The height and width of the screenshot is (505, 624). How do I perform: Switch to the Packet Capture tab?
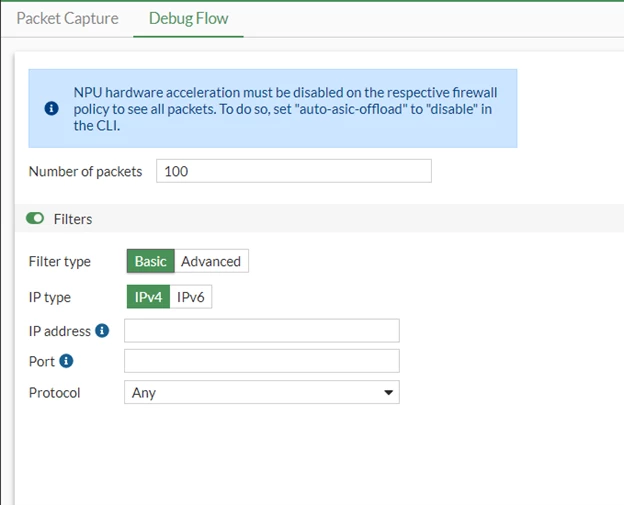tap(67, 18)
